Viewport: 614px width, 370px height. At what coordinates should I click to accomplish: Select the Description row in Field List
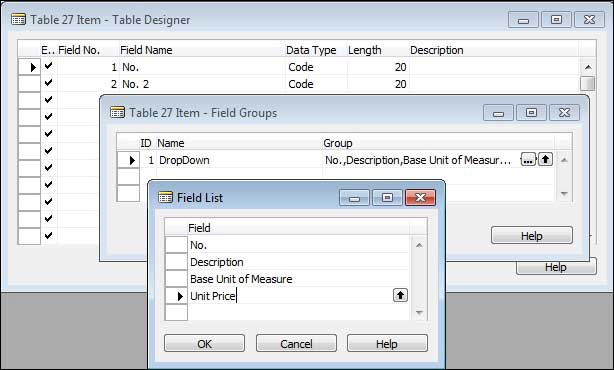pyautogui.click(x=298, y=262)
